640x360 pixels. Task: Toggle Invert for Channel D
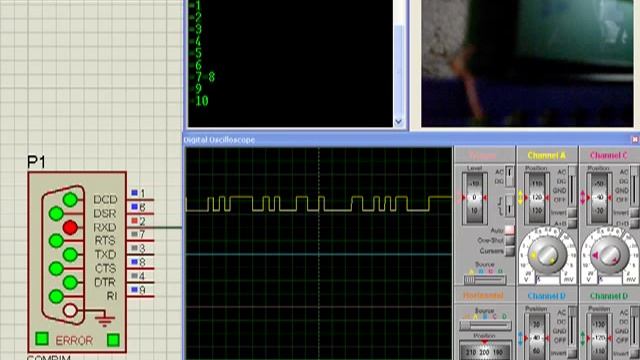click(635, 353)
